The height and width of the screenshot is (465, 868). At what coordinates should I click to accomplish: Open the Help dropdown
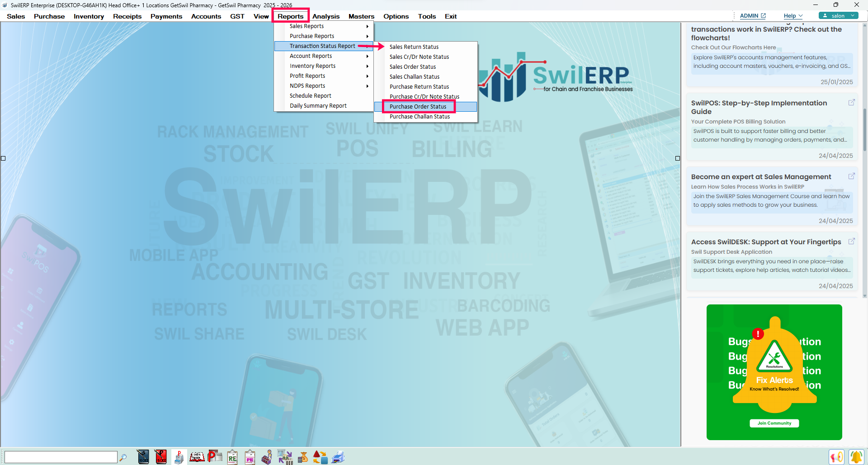(x=793, y=16)
